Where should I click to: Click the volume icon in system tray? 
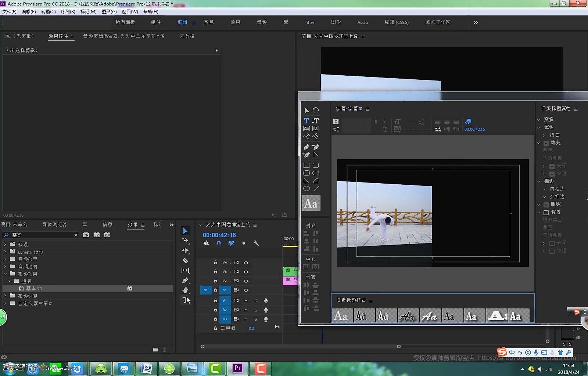tap(540, 369)
